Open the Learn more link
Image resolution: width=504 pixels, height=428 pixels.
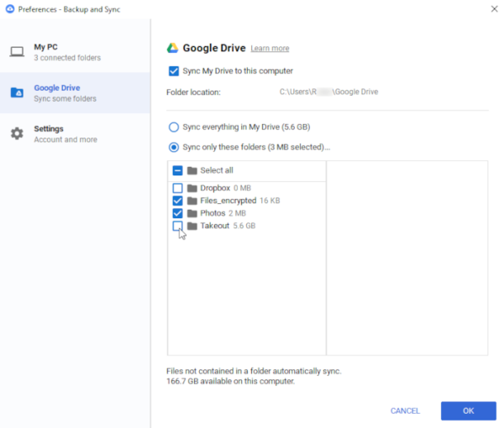click(x=270, y=49)
